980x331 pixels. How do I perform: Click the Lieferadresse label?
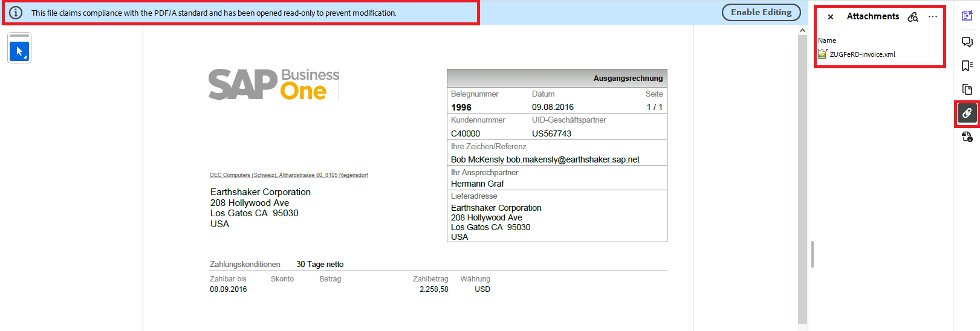click(474, 196)
